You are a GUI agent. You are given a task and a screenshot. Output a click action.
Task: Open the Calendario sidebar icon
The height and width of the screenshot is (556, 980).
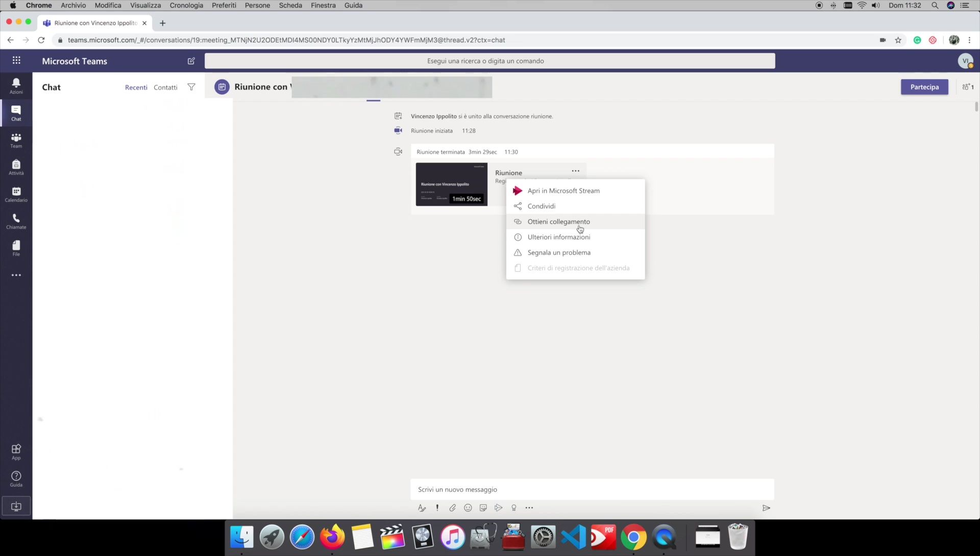(x=16, y=194)
